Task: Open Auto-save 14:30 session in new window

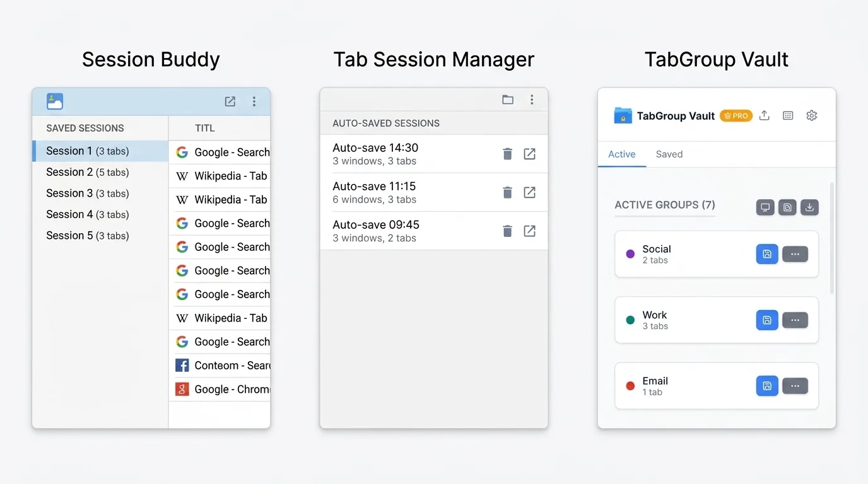Action: click(x=530, y=154)
